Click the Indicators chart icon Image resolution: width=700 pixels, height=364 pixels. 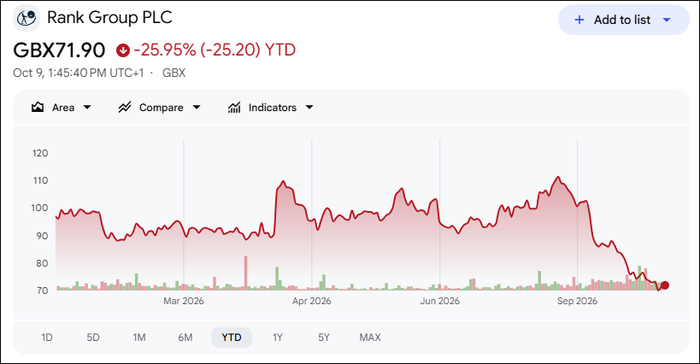(x=234, y=107)
